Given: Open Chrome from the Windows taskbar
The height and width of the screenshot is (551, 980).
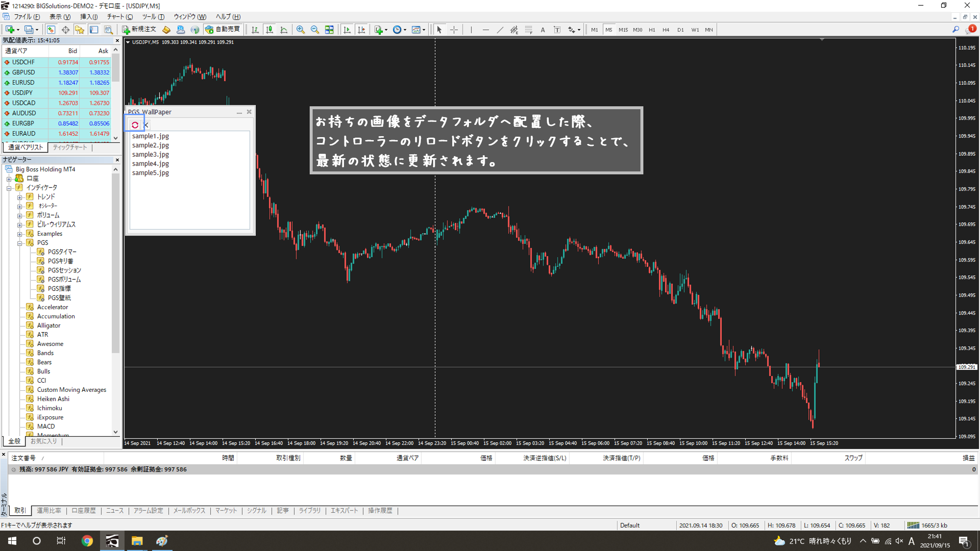Looking at the screenshot, I should point(87,541).
